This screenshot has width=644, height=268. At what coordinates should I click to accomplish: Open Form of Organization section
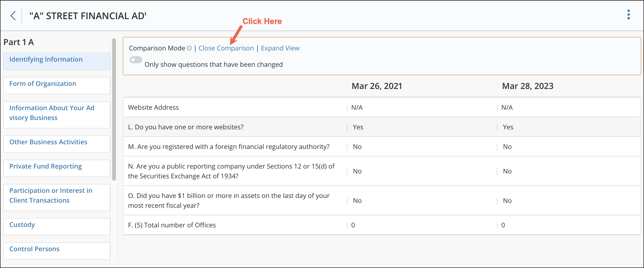point(43,84)
